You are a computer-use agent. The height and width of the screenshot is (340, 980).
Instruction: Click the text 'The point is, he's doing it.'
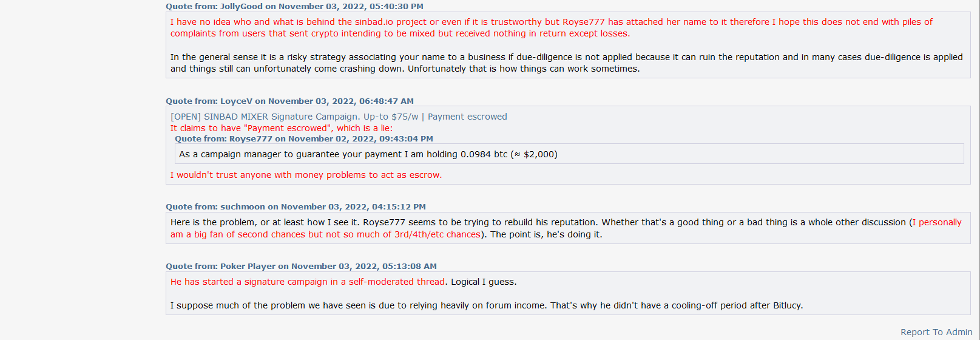(546, 234)
